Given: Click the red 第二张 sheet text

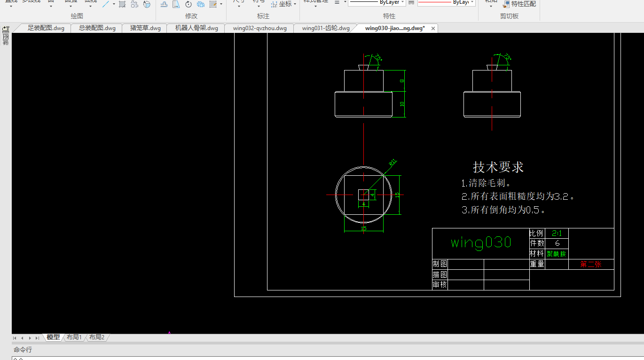Looking at the screenshot, I should click(x=591, y=264).
